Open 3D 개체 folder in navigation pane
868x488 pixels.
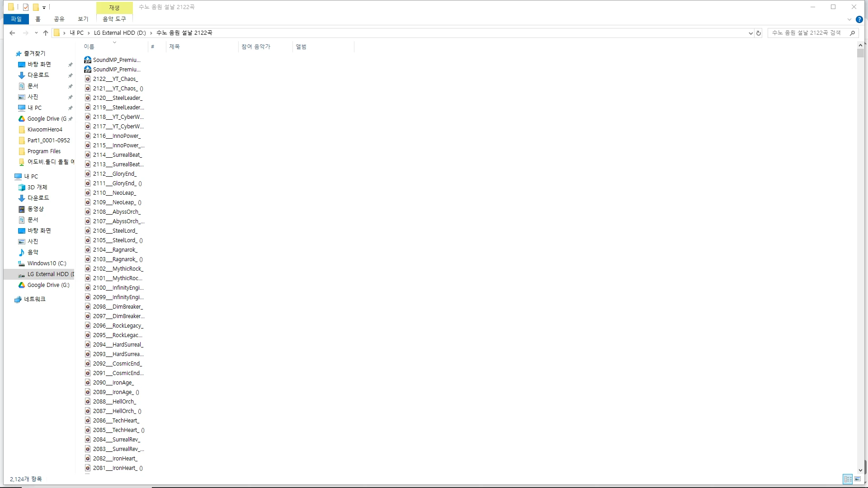coord(37,188)
